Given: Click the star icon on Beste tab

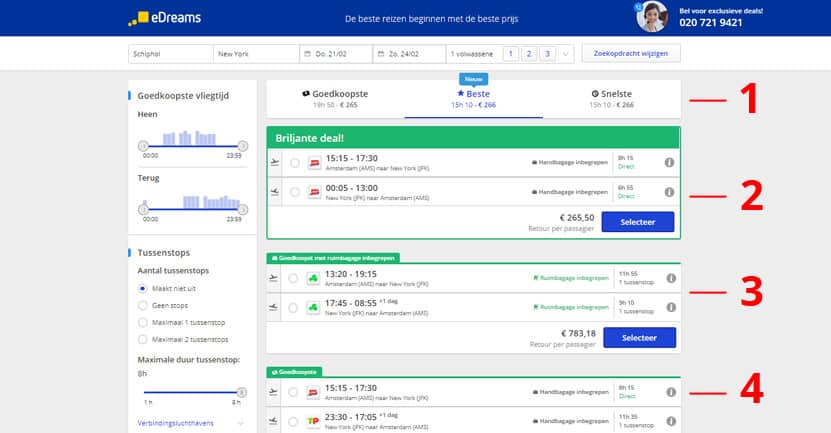Looking at the screenshot, I should 460,93.
